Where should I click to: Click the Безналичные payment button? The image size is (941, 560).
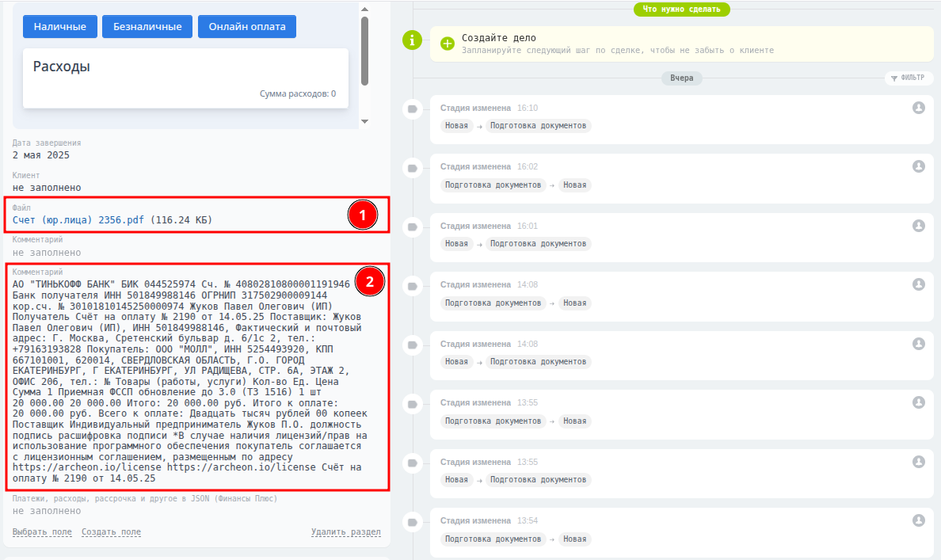pyautogui.click(x=147, y=26)
